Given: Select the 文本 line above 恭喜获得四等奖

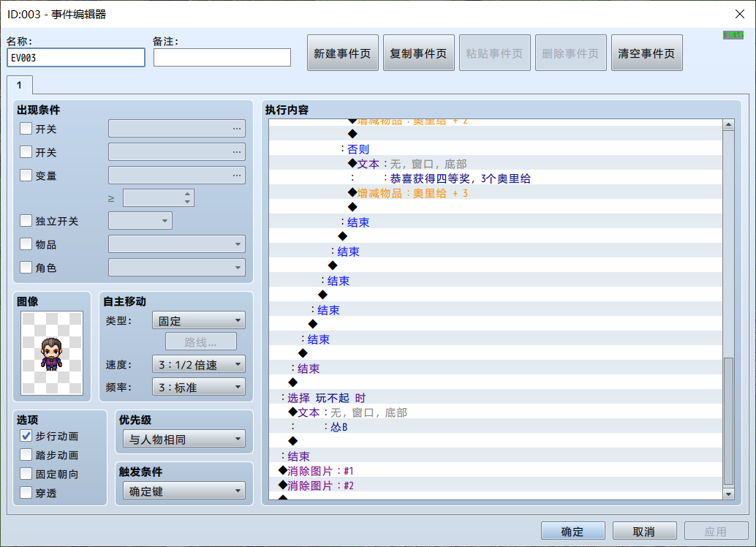Looking at the screenshot, I should pos(496,164).
